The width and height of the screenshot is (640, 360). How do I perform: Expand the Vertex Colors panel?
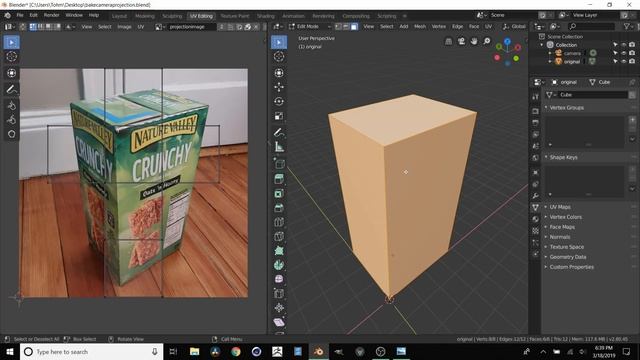(565, 217)
